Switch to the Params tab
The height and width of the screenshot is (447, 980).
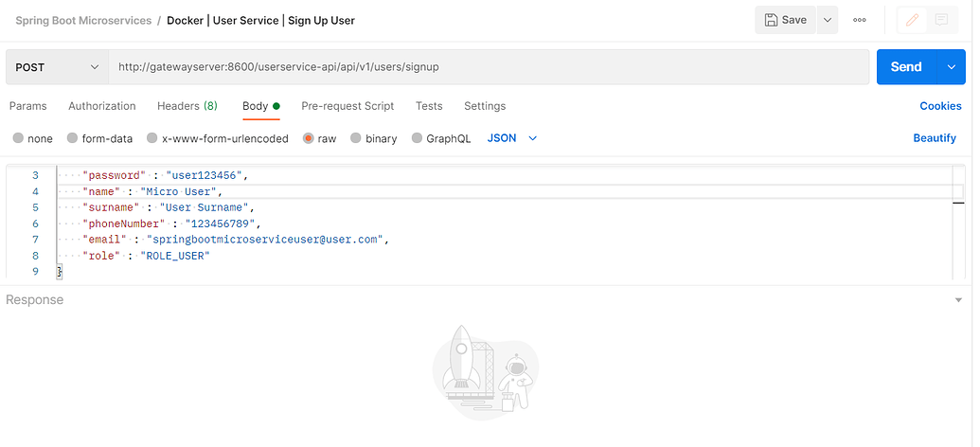pyautogui.click(x=27, y=106)
